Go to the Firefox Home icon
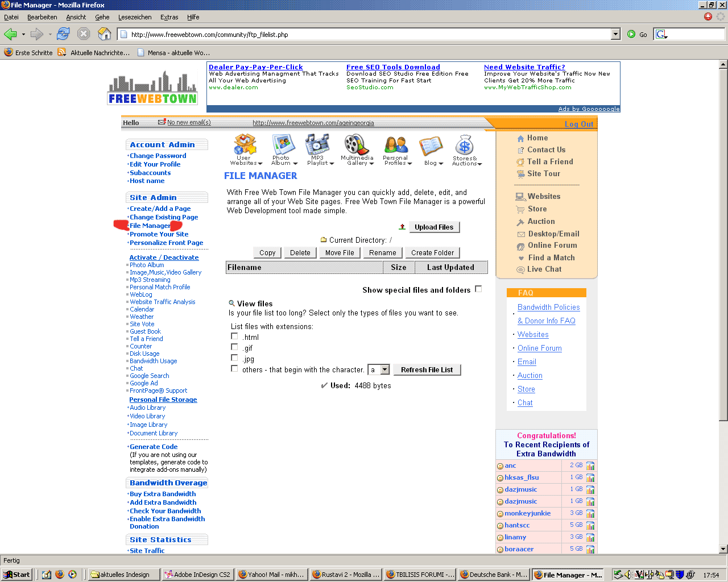This screenshot has height=582, width=728. [104, 34]
